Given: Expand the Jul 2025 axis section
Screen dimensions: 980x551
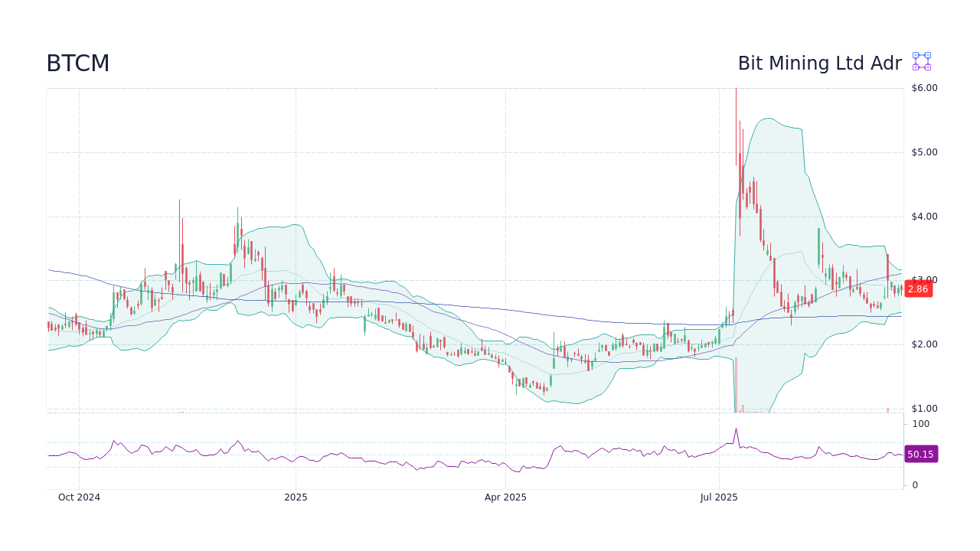Looking at the screenshot, I should tap(719, 497).
